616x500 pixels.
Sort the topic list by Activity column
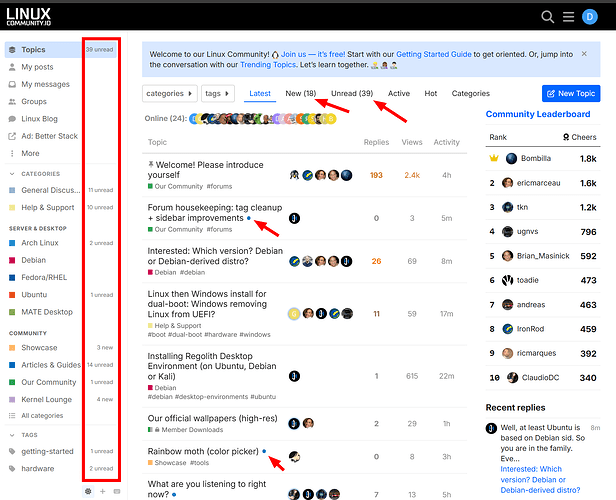click(446, 142)
